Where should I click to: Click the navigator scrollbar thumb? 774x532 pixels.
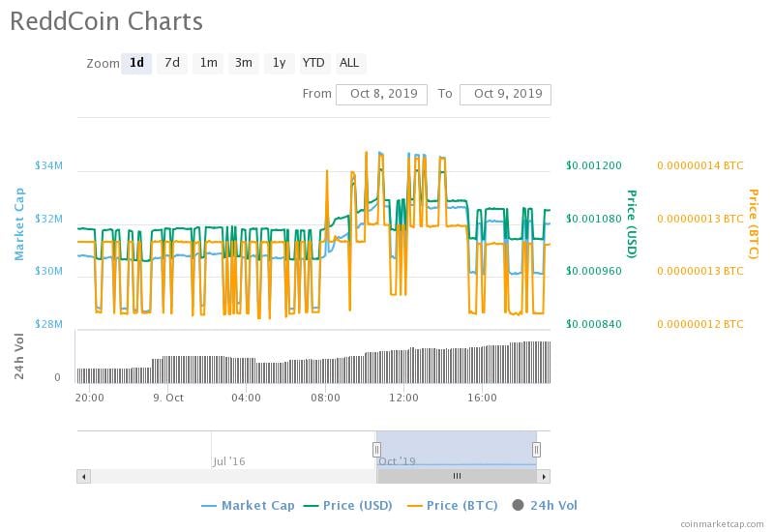pos(457,477)
